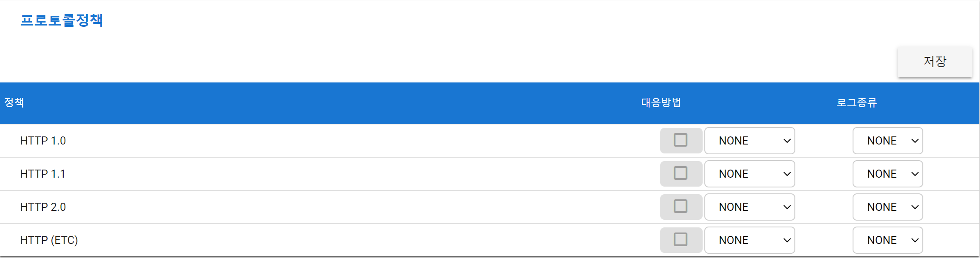Expand HTTP (ETC) 로그종류 dropdown
The image size is (980, 258).
point(888,240)
